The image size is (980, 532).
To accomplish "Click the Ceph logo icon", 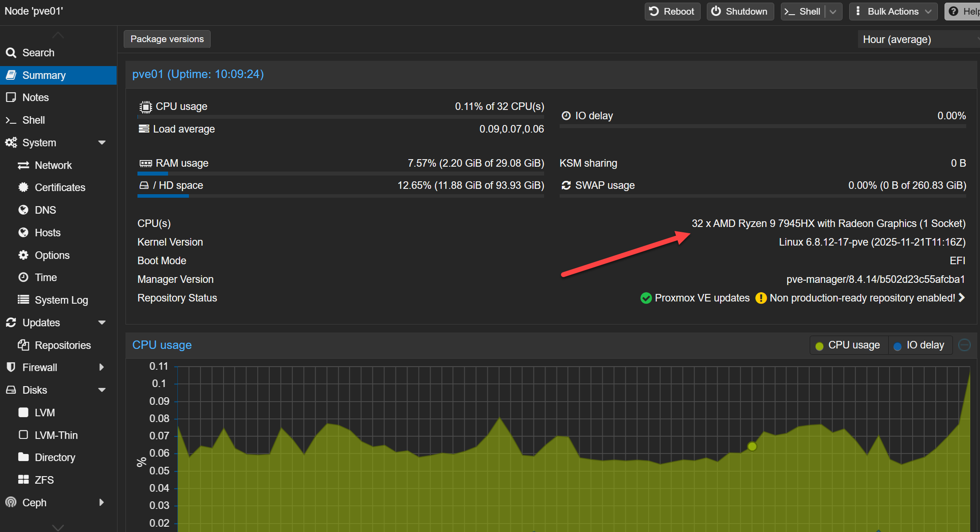I will pyautogui.click(x=11, y=502).
